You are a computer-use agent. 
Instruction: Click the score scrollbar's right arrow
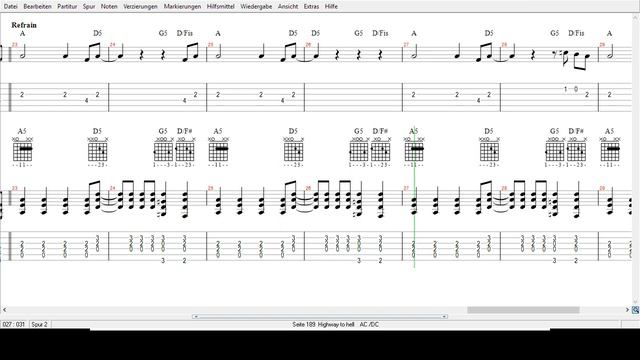click(627, 310)
